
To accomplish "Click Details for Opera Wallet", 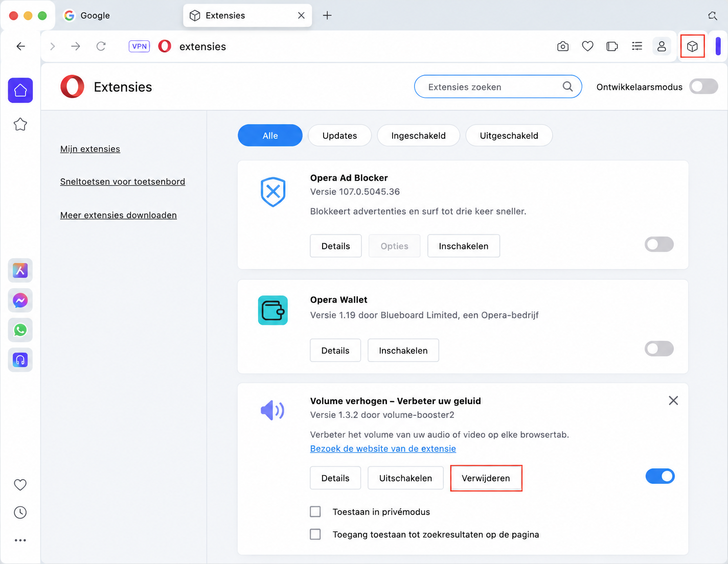I will click(335, 350).
